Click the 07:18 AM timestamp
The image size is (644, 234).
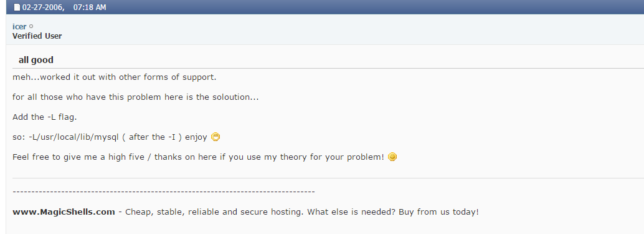[90, 7]
